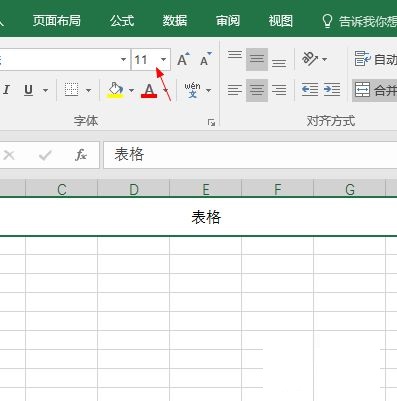Click the confirm checkmark formula bar icon

coord(45,155)
